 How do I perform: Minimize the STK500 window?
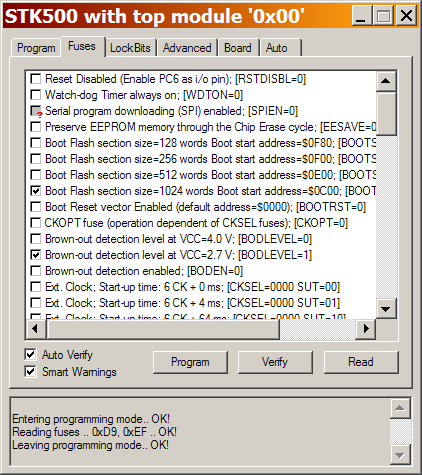[x=362, y=16]
